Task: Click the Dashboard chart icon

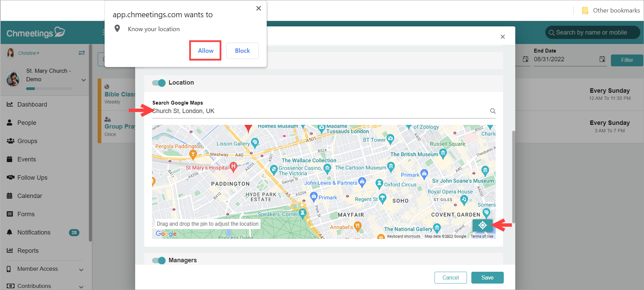Action: [10, 105]
